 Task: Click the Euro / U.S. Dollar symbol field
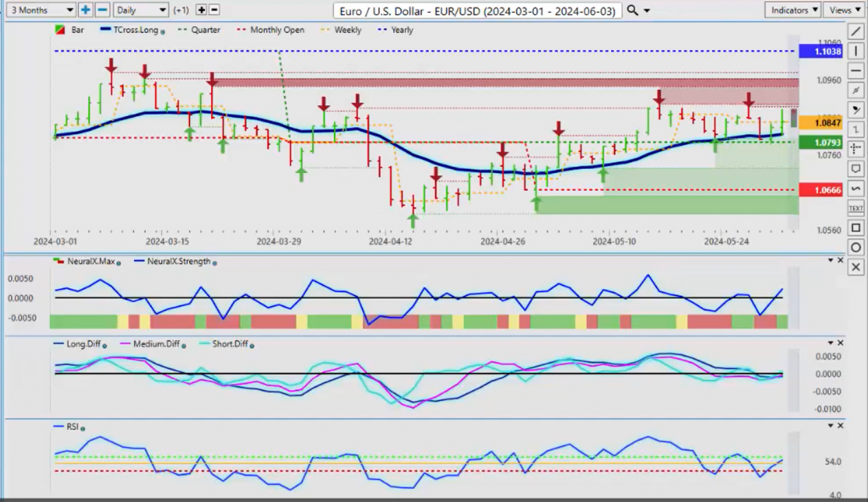(x=477, y=10)
